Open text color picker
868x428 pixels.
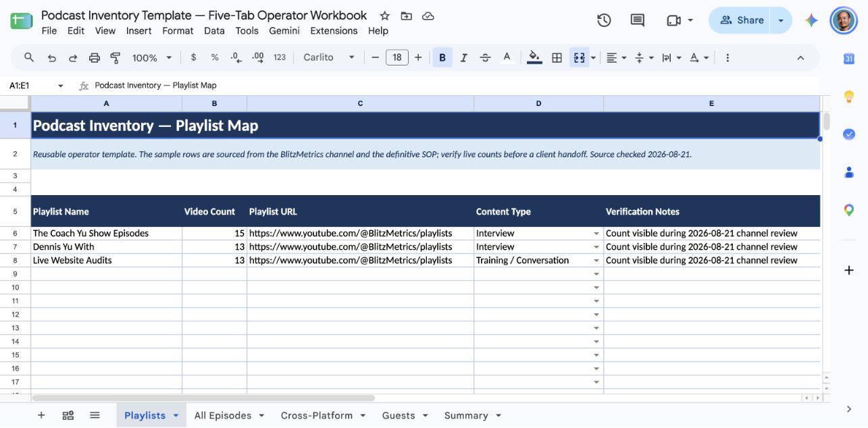pyautogui.click(x=507, y=58)
